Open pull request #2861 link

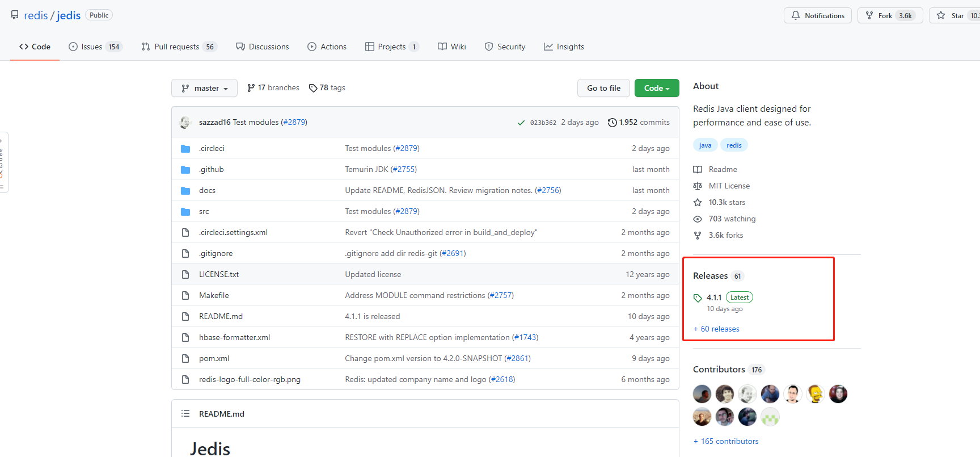click(x=518, y=358)
